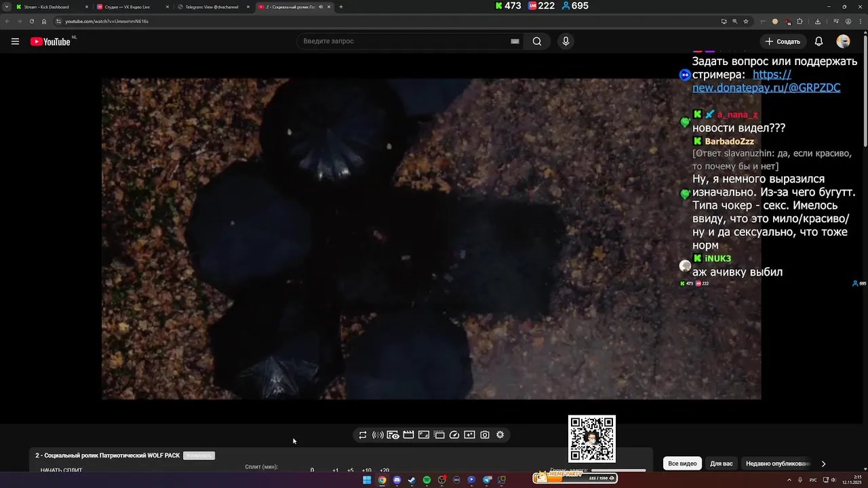Image resolution: width=868 pixels, height=488 pixels.
Task: Open the browser downloads panel
Action: 818,21
